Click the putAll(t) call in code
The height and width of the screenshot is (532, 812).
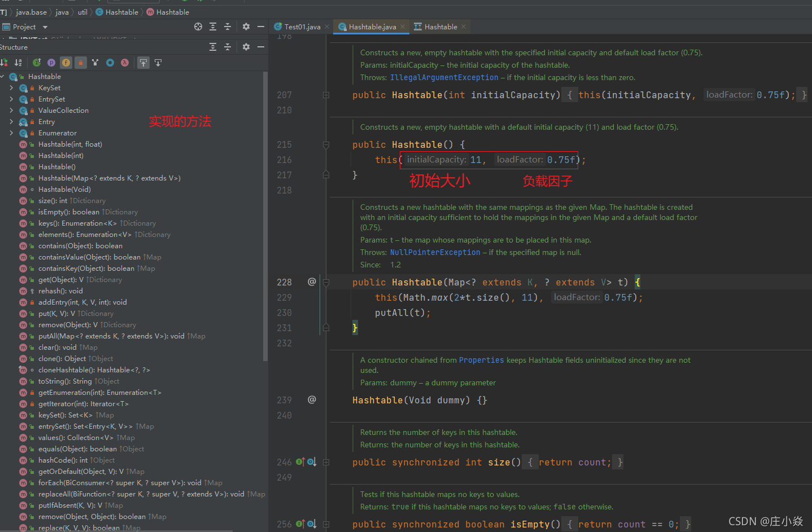tap(400, 313)
